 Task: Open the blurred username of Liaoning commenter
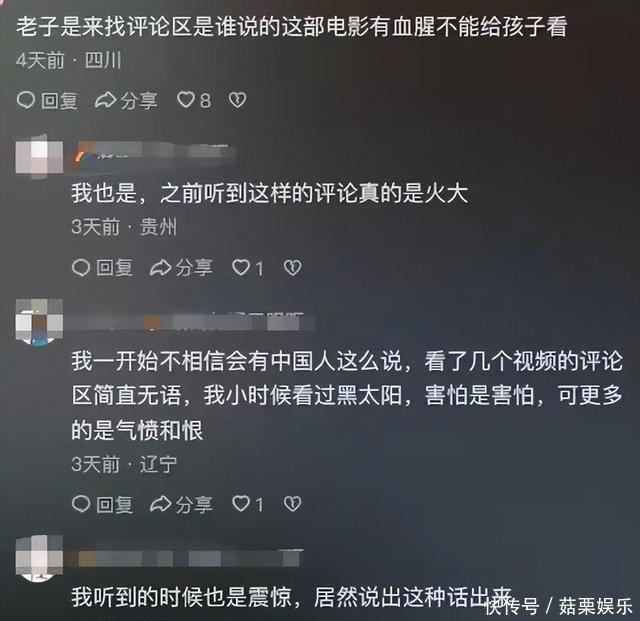tap(192, 322)
